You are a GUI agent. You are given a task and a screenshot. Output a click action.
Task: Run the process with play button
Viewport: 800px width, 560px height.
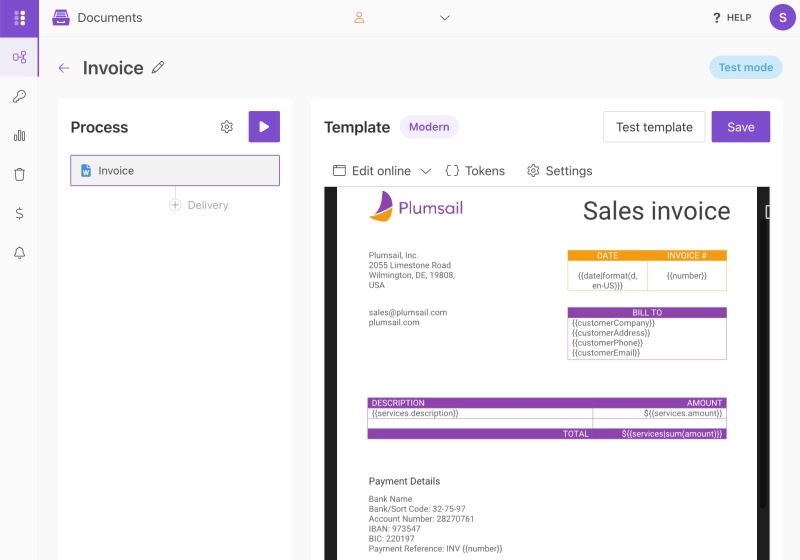coord(264,126)
